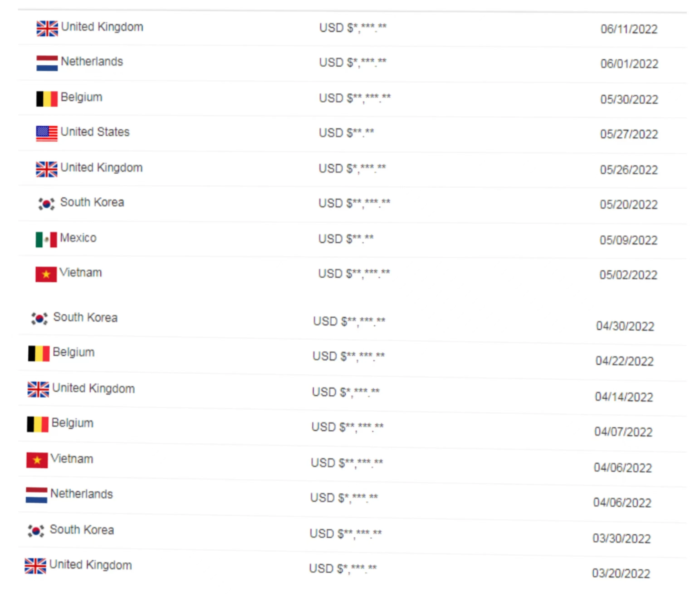This screenshot has width=700, height=608.
Task: Select the Vietnam name in the 04/06/2022 row
Action: click(x=72, y=459)
